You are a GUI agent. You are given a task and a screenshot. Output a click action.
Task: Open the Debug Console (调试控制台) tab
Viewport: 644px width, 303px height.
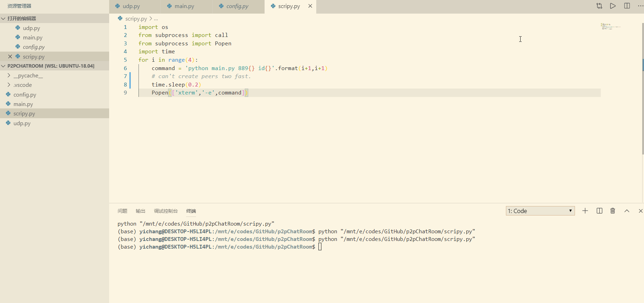[x=166, y=211]
